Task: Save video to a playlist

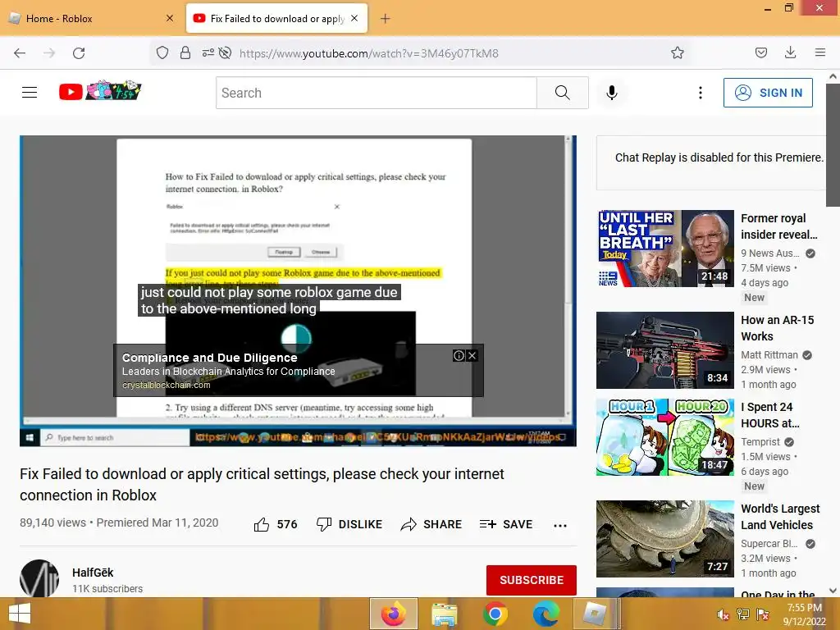Action: pos(505,524)
